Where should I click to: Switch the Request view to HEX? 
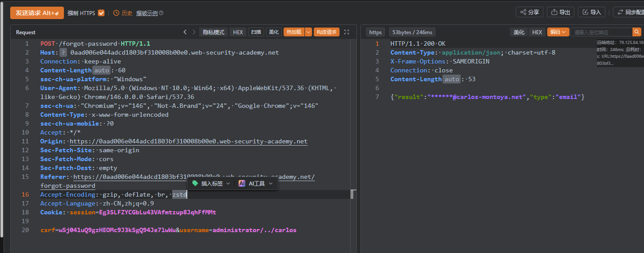point(238,32)
